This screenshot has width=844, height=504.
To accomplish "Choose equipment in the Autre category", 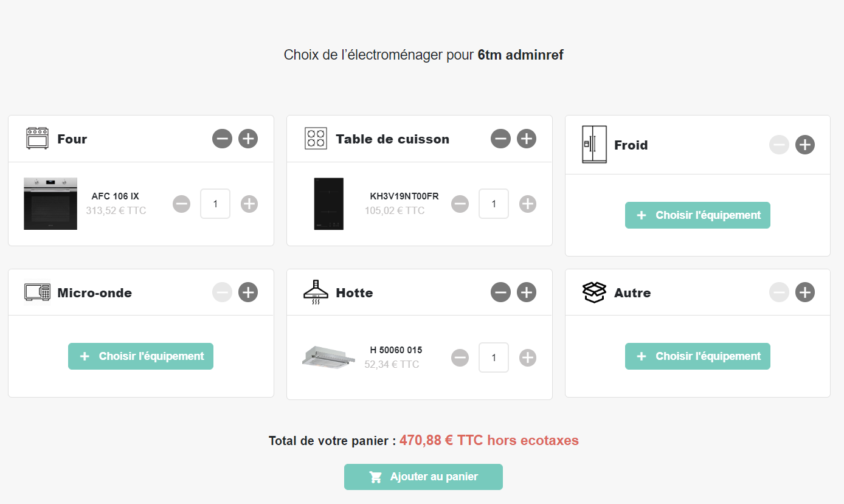I will tap(697, 356).
